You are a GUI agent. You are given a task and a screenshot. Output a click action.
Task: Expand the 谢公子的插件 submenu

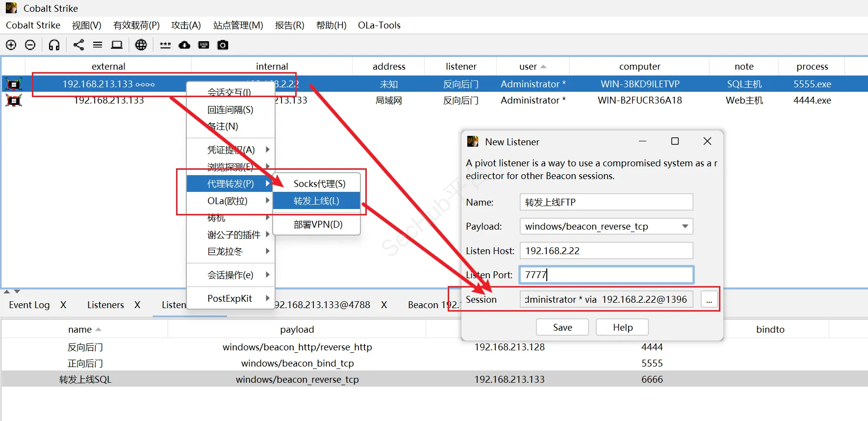pos(230,235)
